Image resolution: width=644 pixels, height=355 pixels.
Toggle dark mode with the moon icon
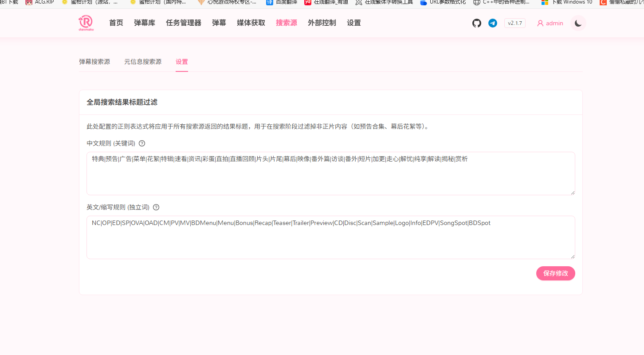pos(577,23)
